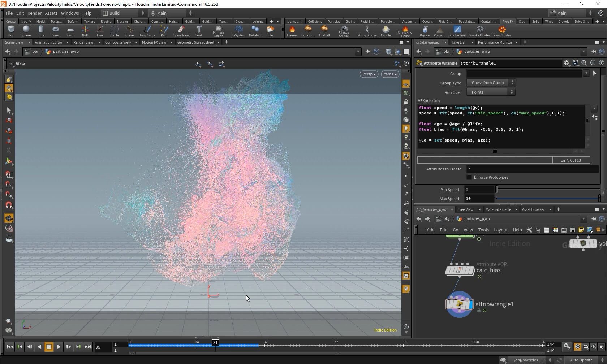Enable the Enforce Prototypes checkbox

(x=469, y=177)
